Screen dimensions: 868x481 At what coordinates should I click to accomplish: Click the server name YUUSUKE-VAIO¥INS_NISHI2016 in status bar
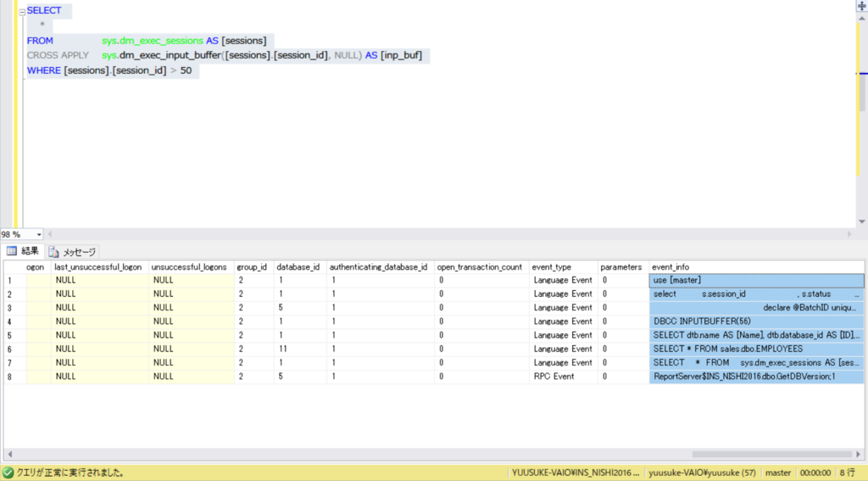(x=576, y=473)
